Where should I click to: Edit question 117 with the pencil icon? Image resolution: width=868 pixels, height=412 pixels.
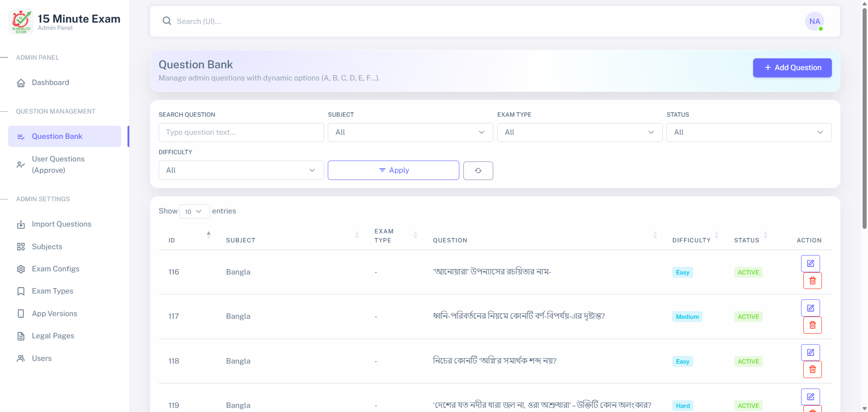click(x=811, y=308)
